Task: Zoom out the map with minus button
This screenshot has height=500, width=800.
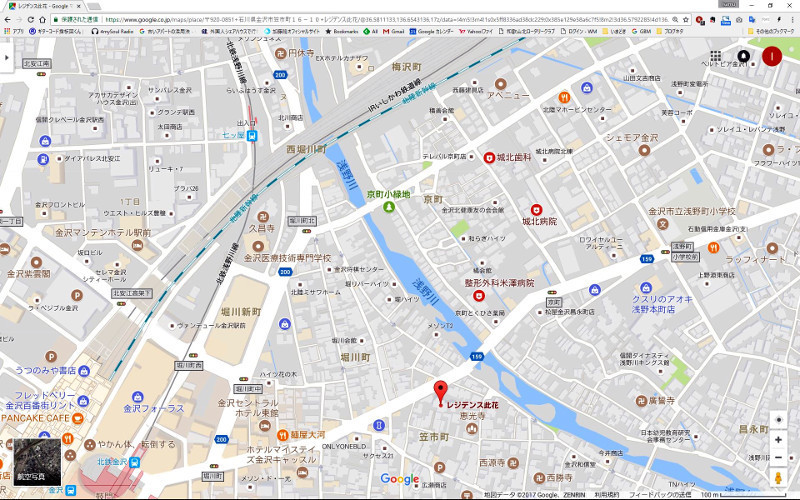Action: (778, 457)
